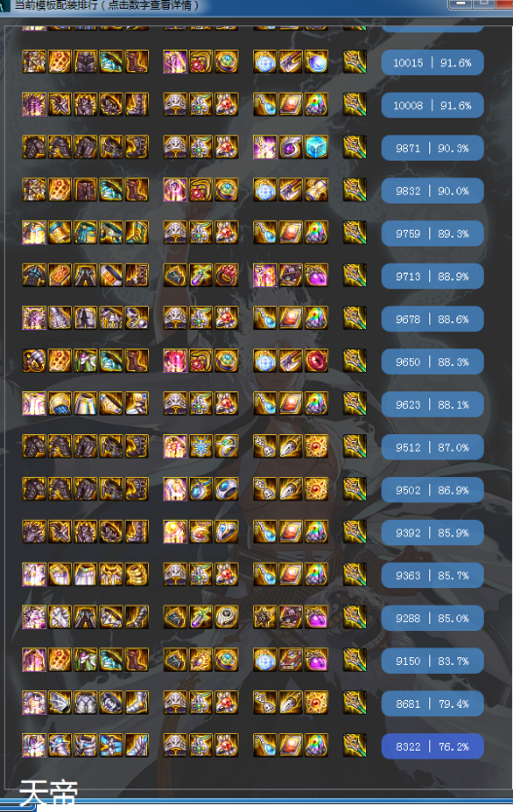
Task: Select the snowflake necklace icon in 9512 row
Action: 201,447
